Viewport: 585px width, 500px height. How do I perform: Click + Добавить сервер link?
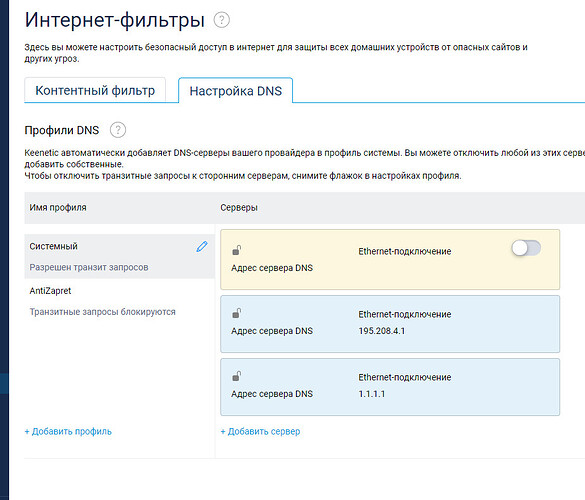coord(260,431)
